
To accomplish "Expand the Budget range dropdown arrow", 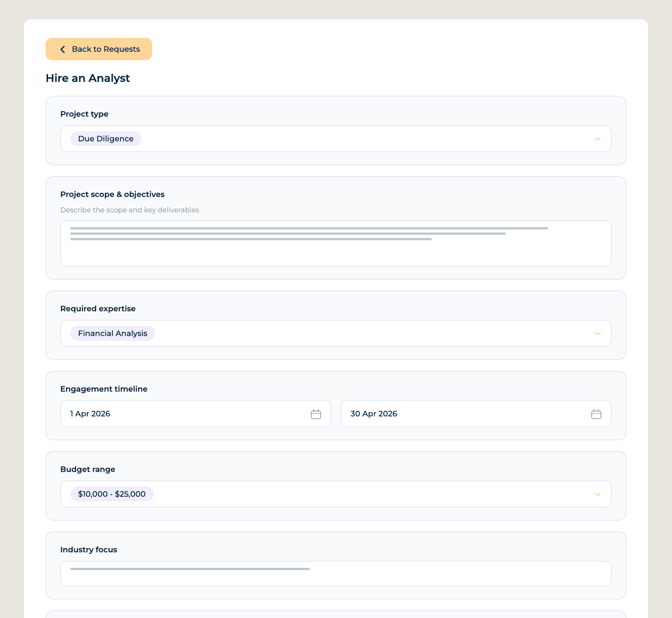I will [597, 494].
